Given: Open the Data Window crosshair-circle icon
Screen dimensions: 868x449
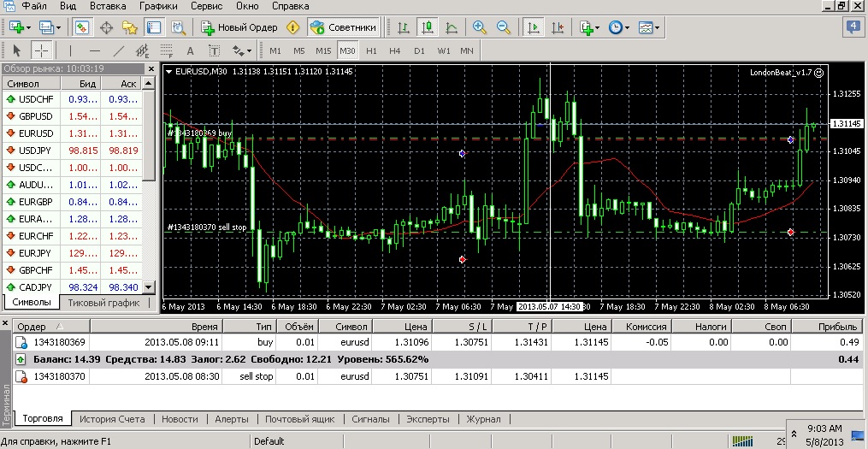Looking at the screenshot, I should pyautogui.click(x=106, y=27).
